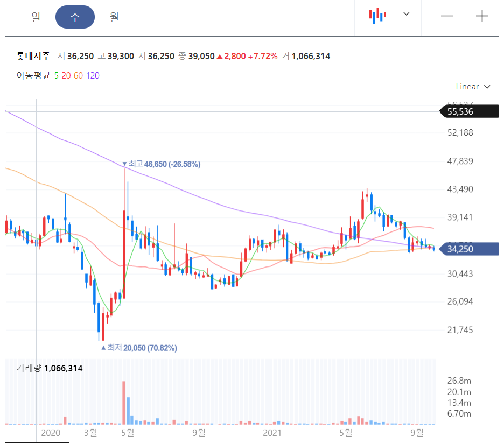Click the high price 39,300 value
The height and width of the screenshot is (443, 504).
tap(121, 56)
